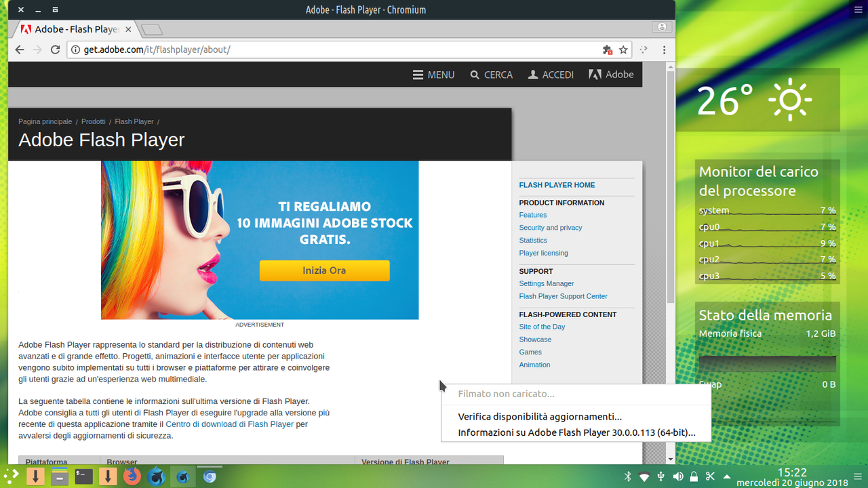Click the scrollbar down arrow
868x488 pixels.
pyautogui.click(x=671, y=460)
